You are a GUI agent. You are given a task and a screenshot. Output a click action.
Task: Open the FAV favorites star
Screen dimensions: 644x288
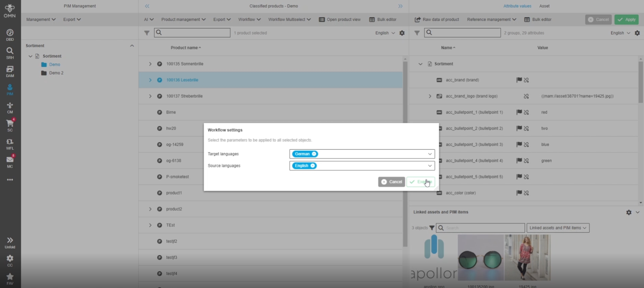[x=10, y=279]
